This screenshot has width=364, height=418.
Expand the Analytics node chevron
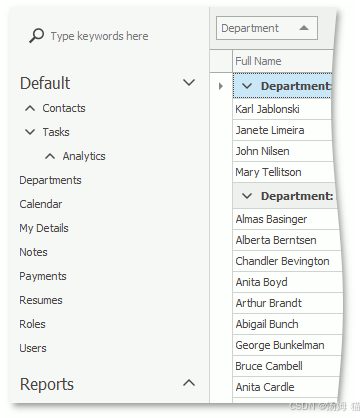tap(50, 156)
